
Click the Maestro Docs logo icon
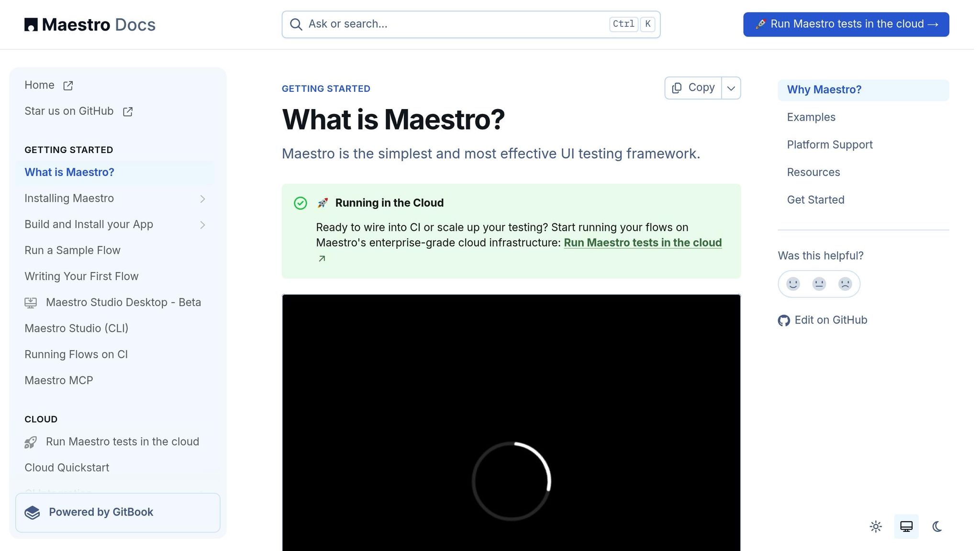click(x=31, y=24)
